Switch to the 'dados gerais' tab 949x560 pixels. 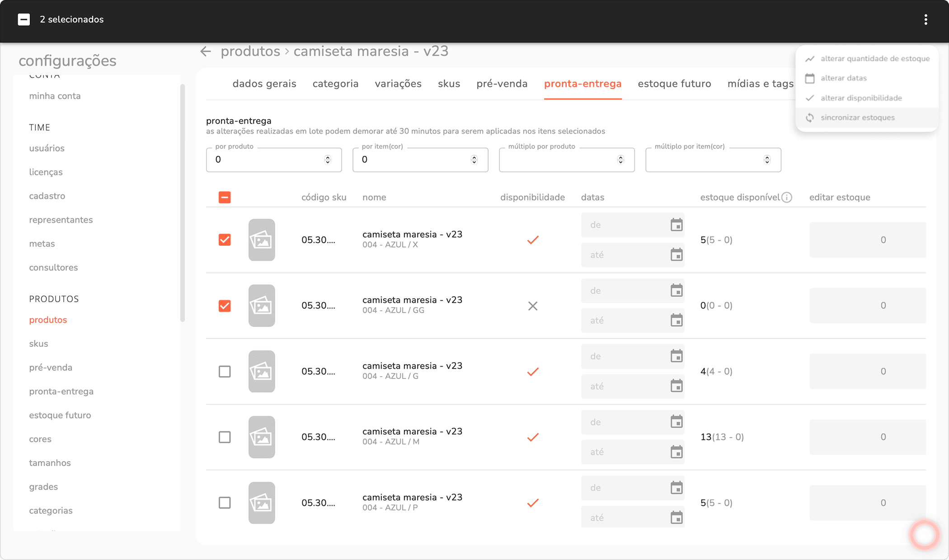click(264, 84)
